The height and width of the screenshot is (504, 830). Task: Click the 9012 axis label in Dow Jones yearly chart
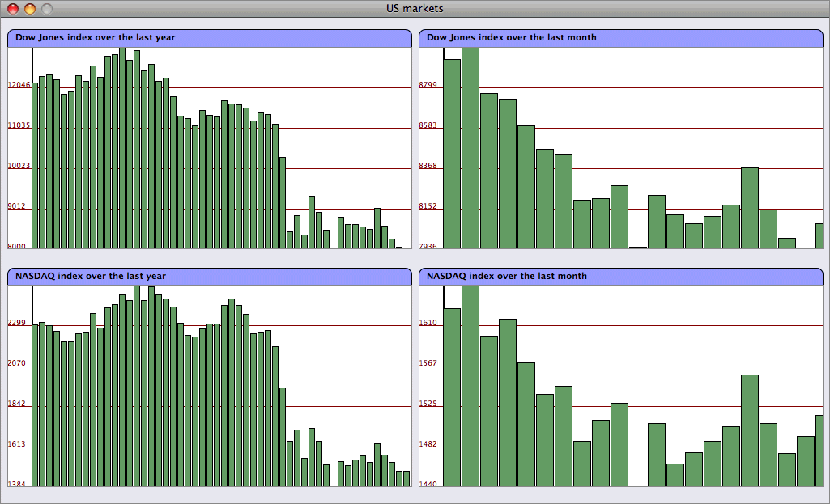(19, 206)
